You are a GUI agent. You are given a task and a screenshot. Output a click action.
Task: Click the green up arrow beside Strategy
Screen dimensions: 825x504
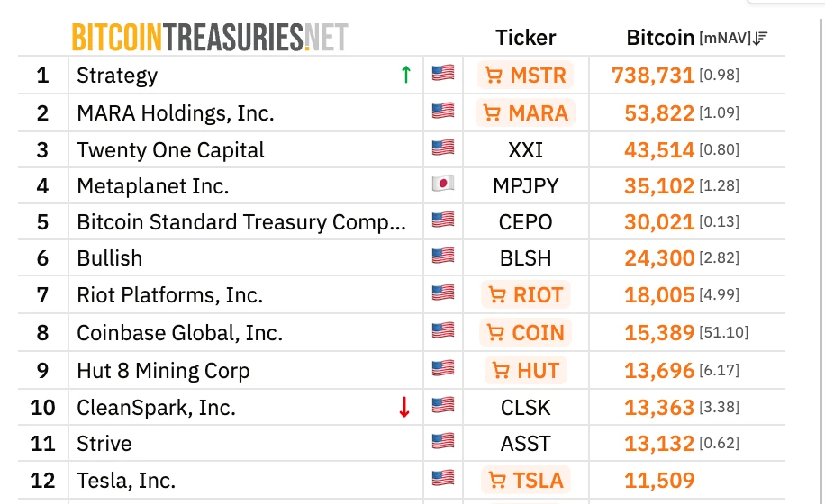tap(405, 75)
